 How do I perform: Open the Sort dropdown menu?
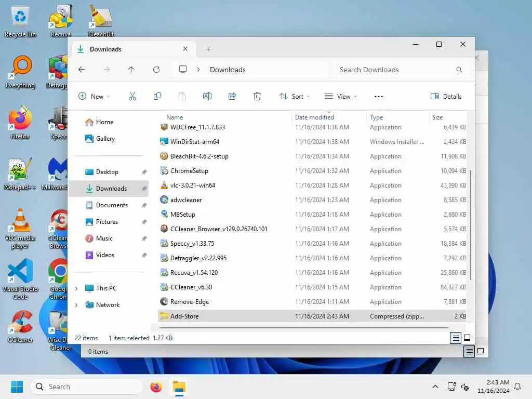tap(294, 96)
